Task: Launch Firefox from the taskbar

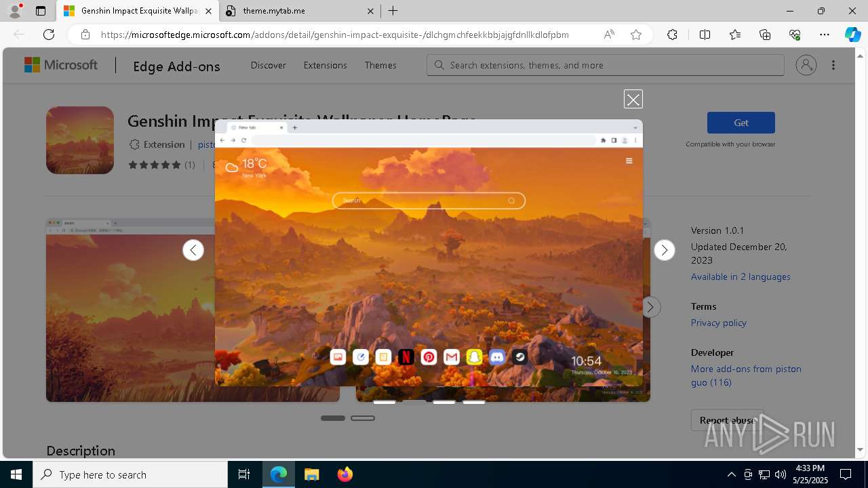Action: pyautogui.click(x=344, y=474)
